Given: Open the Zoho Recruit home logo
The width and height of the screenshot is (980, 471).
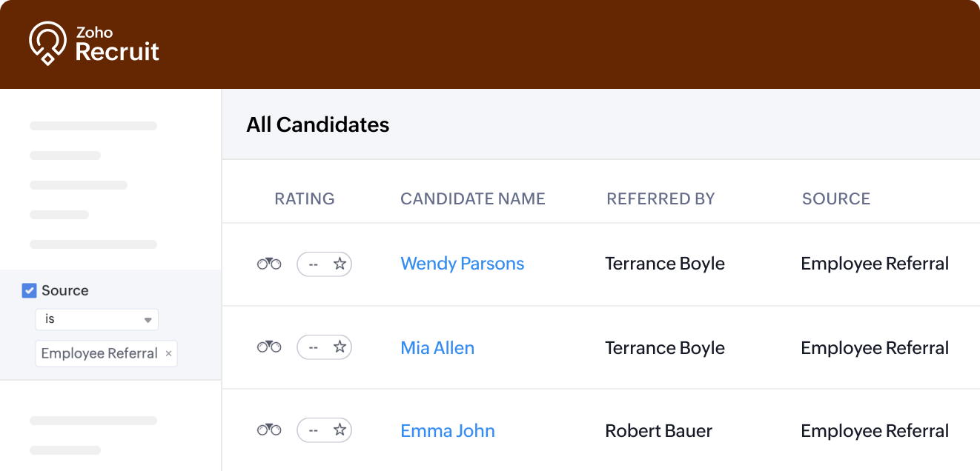Looking at the screenshot, I should [x=94, y=44].
